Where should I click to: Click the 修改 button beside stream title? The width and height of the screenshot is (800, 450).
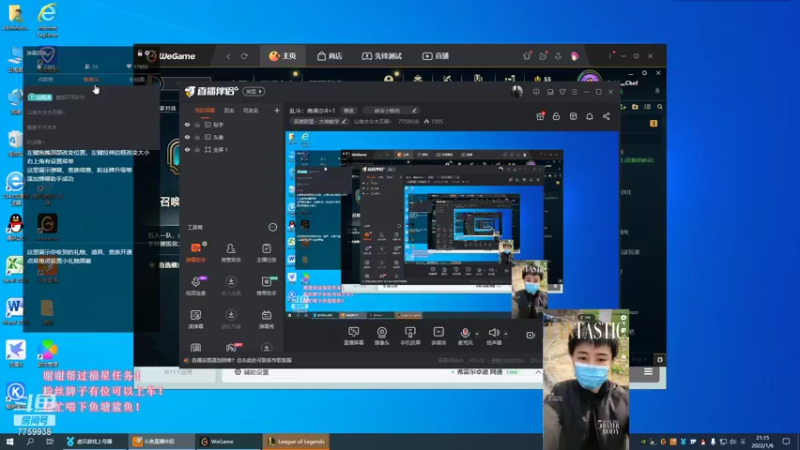(348, 110)
